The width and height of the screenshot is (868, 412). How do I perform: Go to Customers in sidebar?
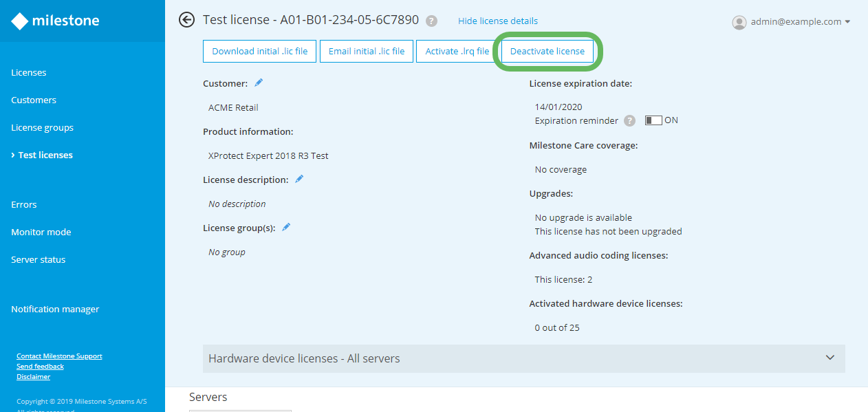pos(34,100)
